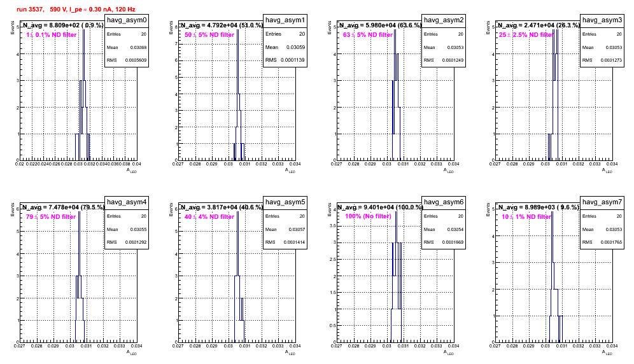
Task: Click the 10± 1% ND filter label
Action: click(x=526, y=217)
